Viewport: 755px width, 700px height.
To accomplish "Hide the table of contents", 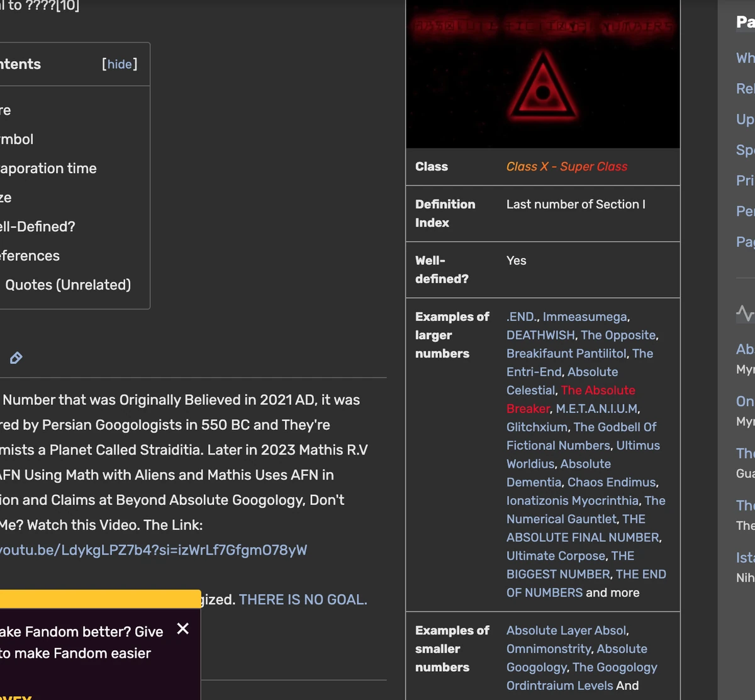I will 120,64.
